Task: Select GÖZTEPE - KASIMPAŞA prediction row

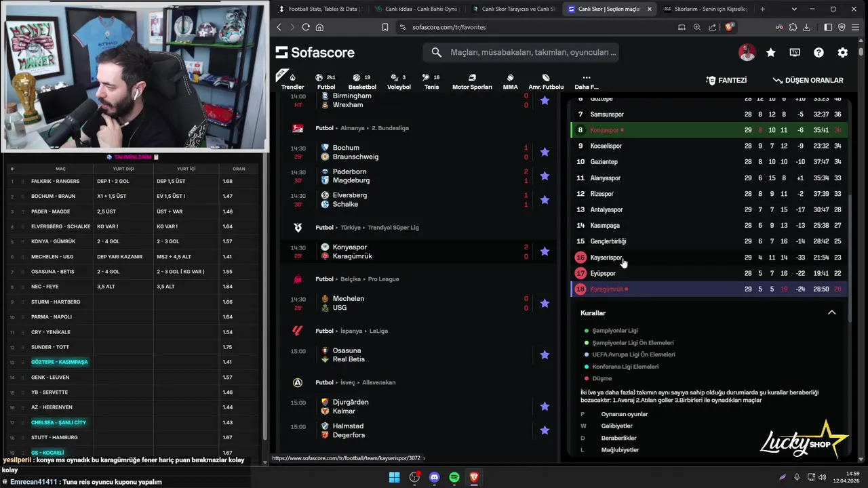Action: tap(132, 362)
